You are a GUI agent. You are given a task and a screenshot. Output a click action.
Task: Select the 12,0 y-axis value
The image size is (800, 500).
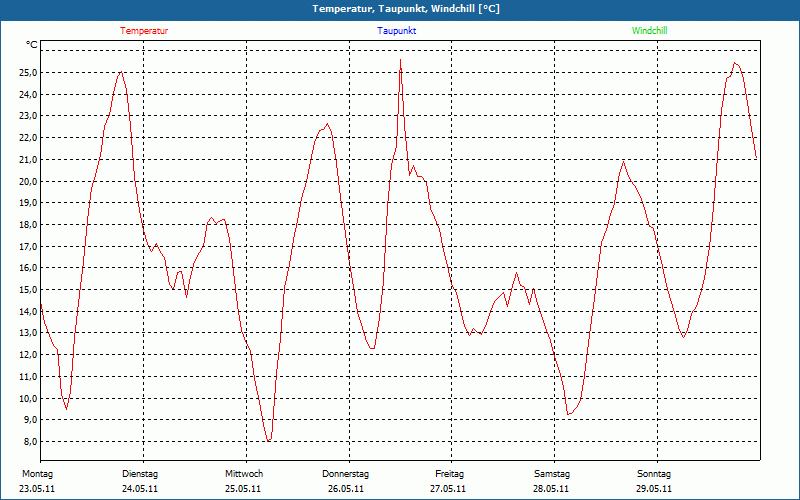(x=28, y=355)
